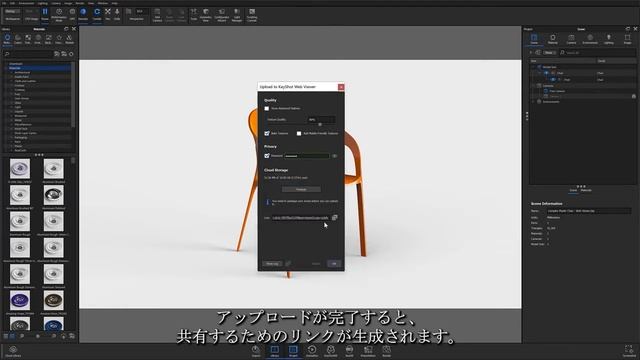Collapse the Model Sets tree node
Viewport: 640px width, 360px height.
pyautogui.click(x=533, y=67)
